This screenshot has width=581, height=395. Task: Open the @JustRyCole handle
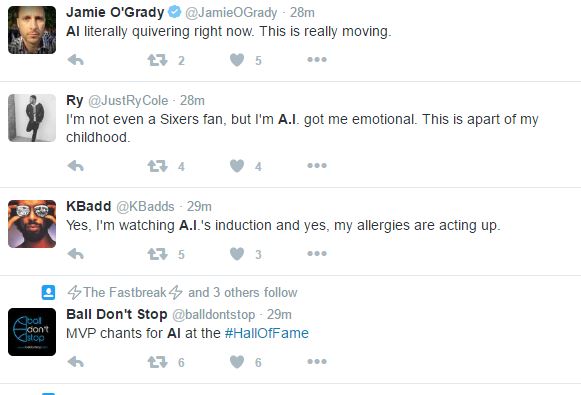click(x=128, y=100)
